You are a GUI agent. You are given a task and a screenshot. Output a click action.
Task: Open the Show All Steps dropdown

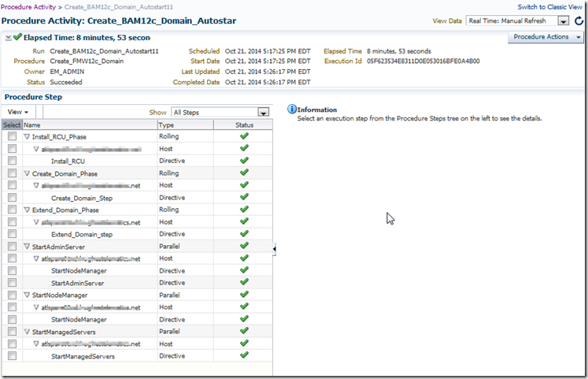pyautogui.click(x=263, y=112)
